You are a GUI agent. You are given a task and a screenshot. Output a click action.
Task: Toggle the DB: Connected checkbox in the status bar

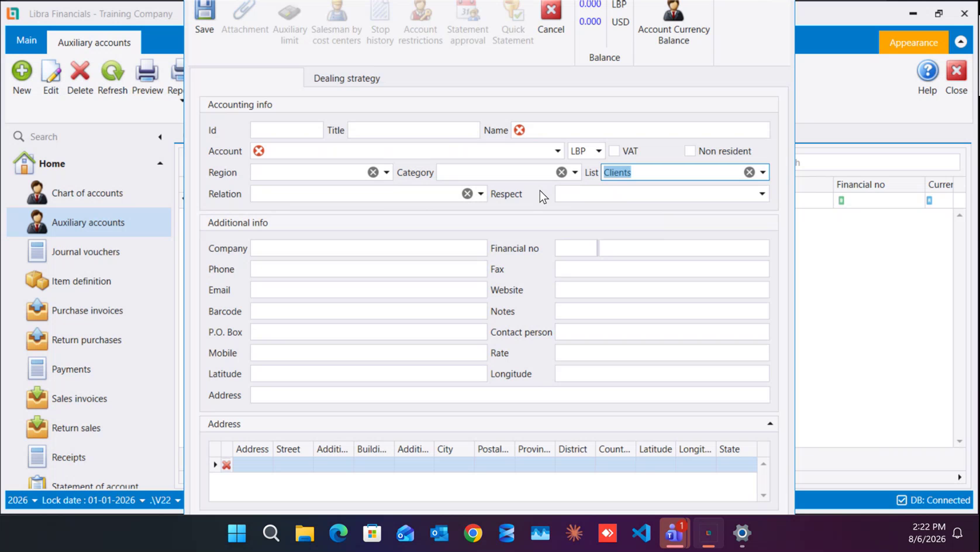click(902, 500)
